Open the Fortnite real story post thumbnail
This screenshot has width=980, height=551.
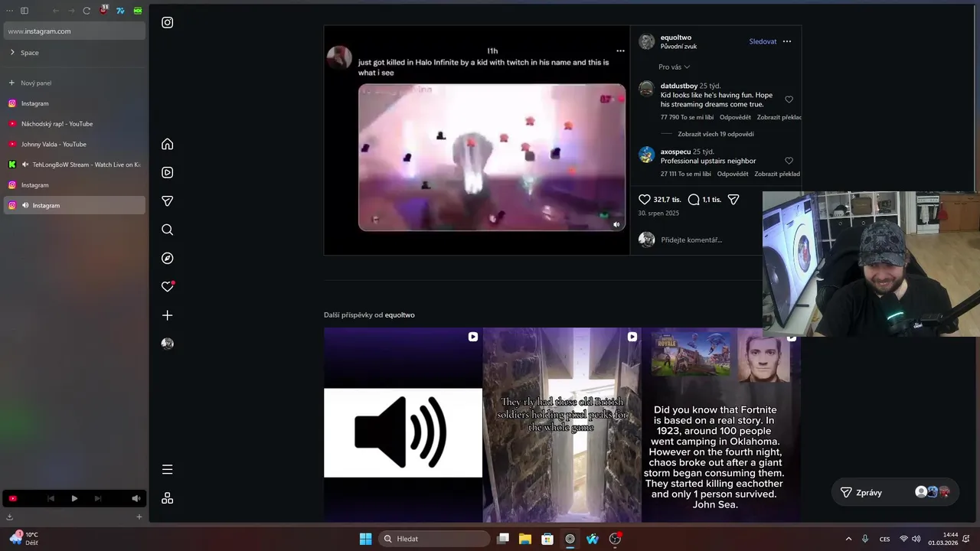pos(721,425)
